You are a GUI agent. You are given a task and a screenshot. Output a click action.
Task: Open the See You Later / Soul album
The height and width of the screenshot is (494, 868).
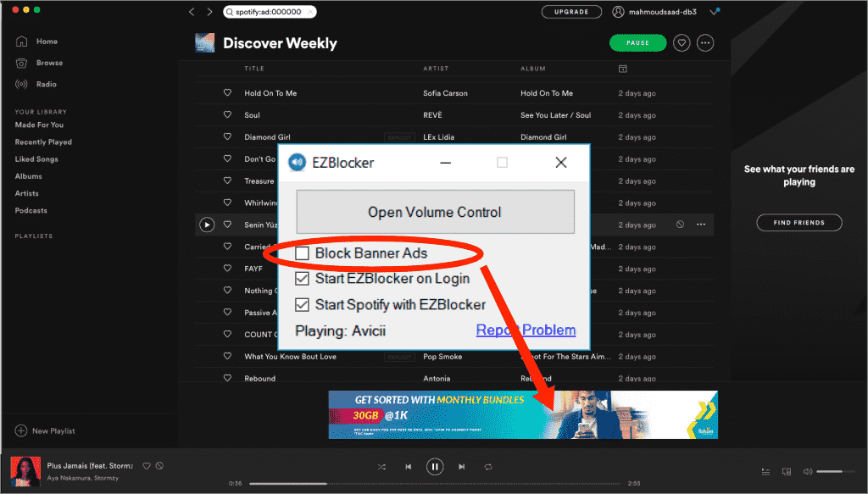tap(555, 115)
